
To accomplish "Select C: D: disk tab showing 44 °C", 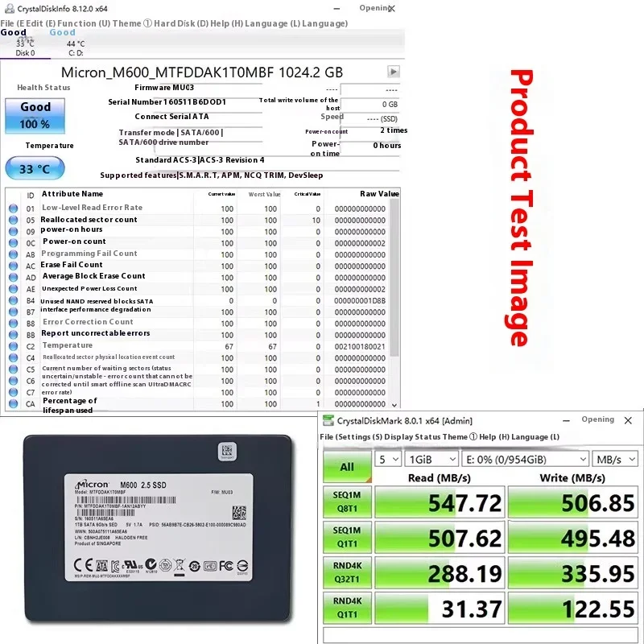I will coord(76,43).
